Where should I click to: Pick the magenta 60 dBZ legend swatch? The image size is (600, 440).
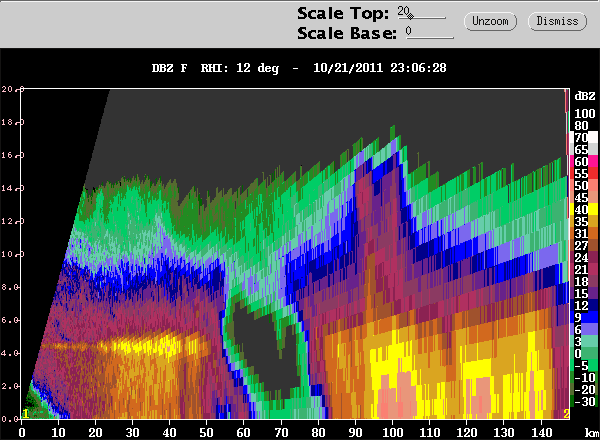[x=584, y=161]
